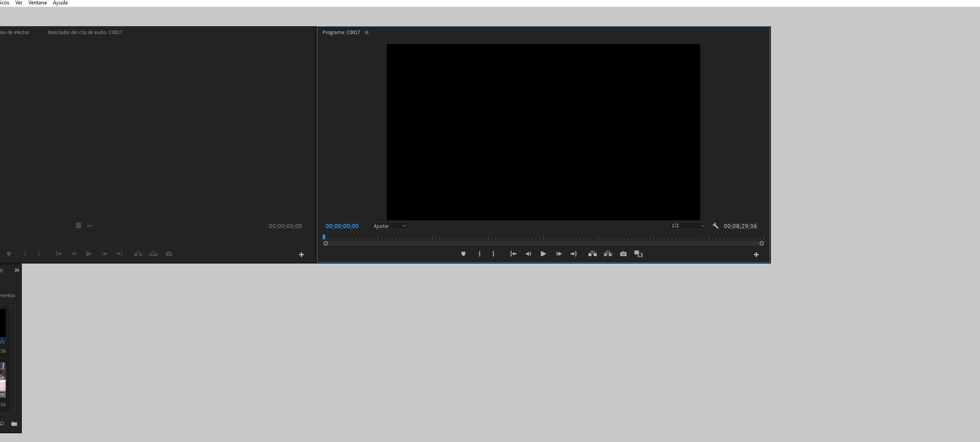Open the Ajustar zoom level dropdown
Screen dimensions: 980x442
tap(389, 226)
